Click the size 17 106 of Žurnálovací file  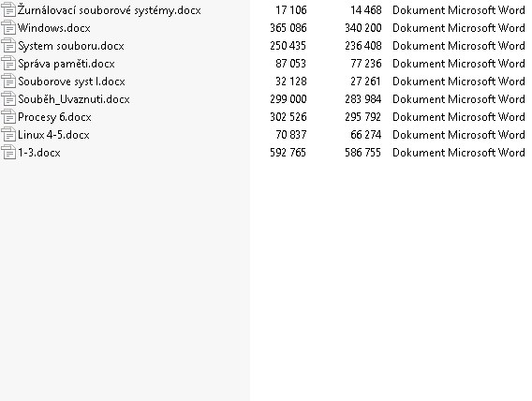pyautogui.click(x=291, y=10)
